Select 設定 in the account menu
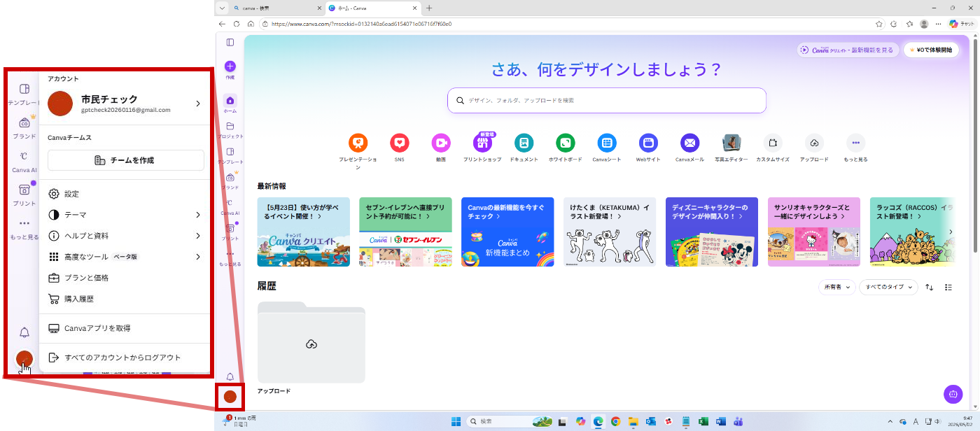 click(x=125, y=194)
